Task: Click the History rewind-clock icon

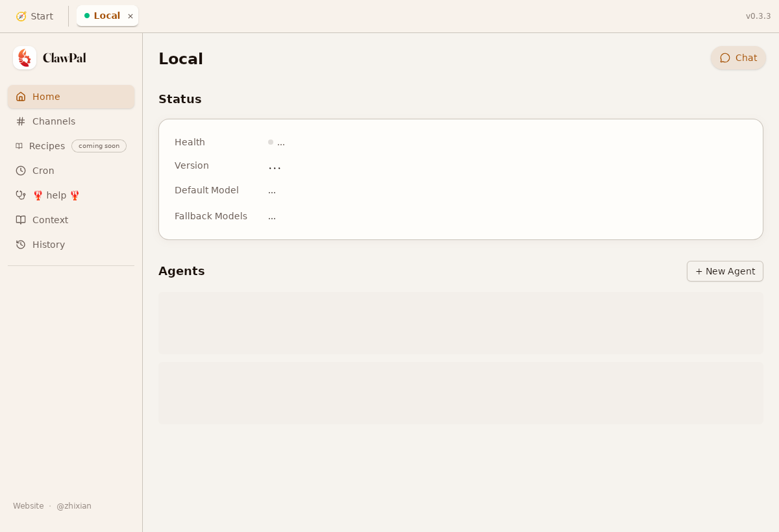Action: tap(21, 245)
